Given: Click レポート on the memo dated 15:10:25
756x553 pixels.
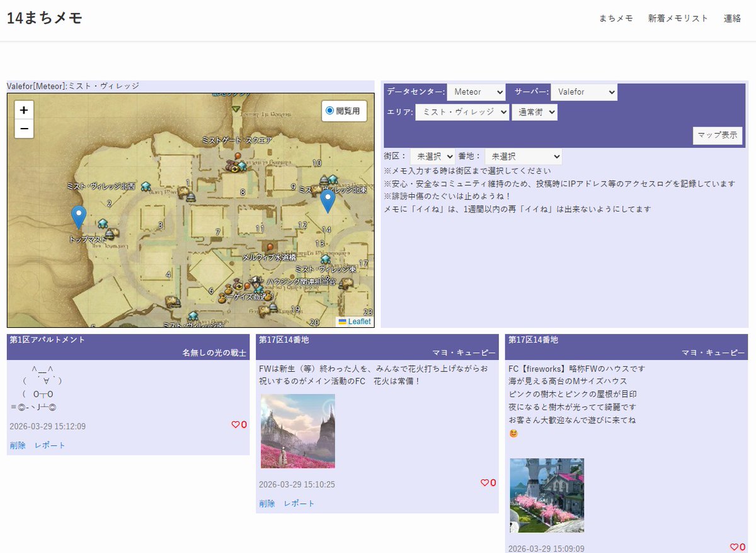Looking at the screenshot, I should pyautogui.click(x=299, y=503).
